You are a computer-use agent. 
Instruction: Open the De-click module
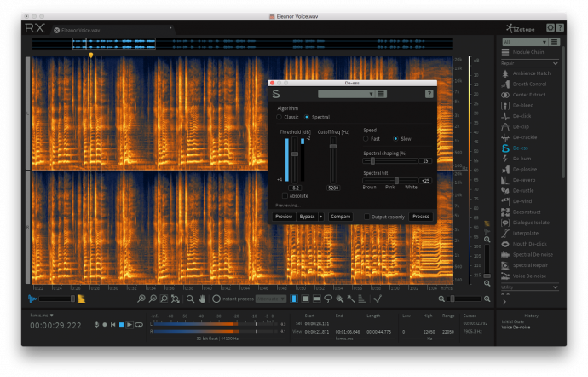pyautogui.click(x=516, y=116)
